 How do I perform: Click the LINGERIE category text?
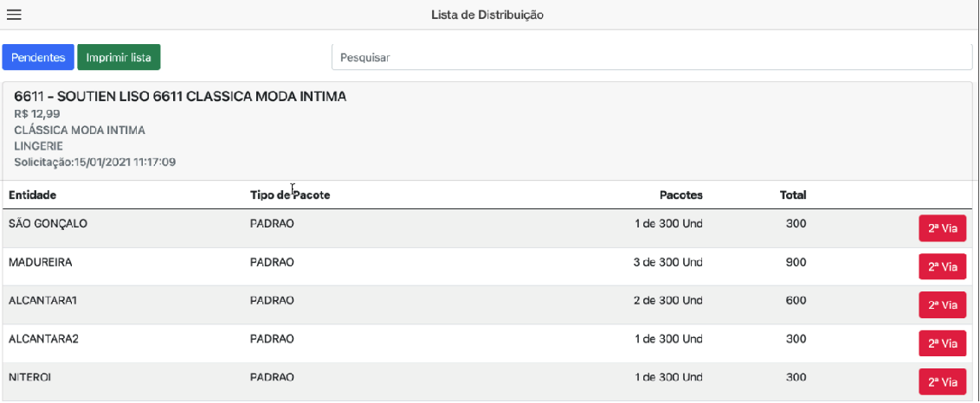tap(38, 146)
